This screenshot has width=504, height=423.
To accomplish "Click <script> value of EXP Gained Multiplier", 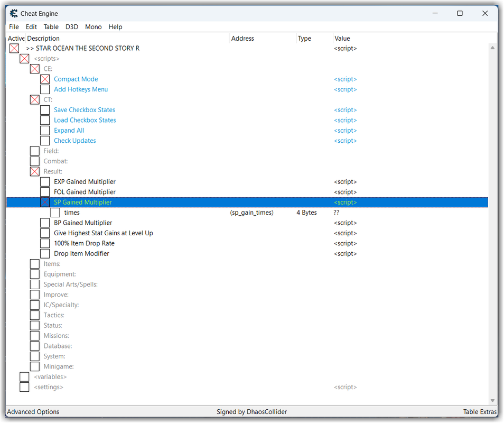I will click(x=345, y=182).
